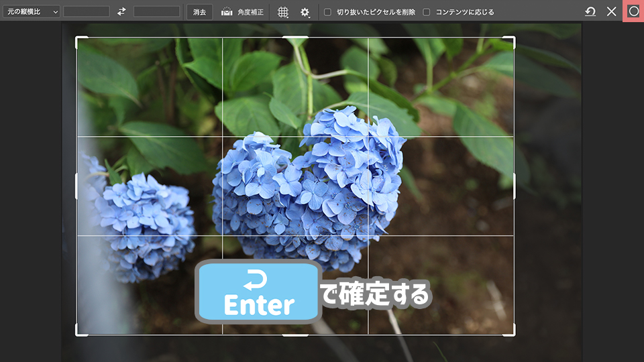Open the crop settings gear menu

tap(305, 12)
